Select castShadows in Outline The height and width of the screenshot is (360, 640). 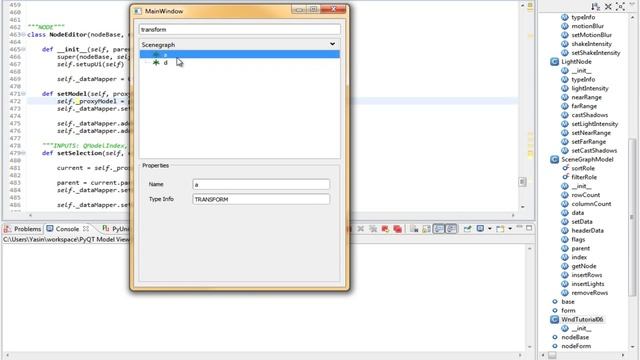(589, 115)
